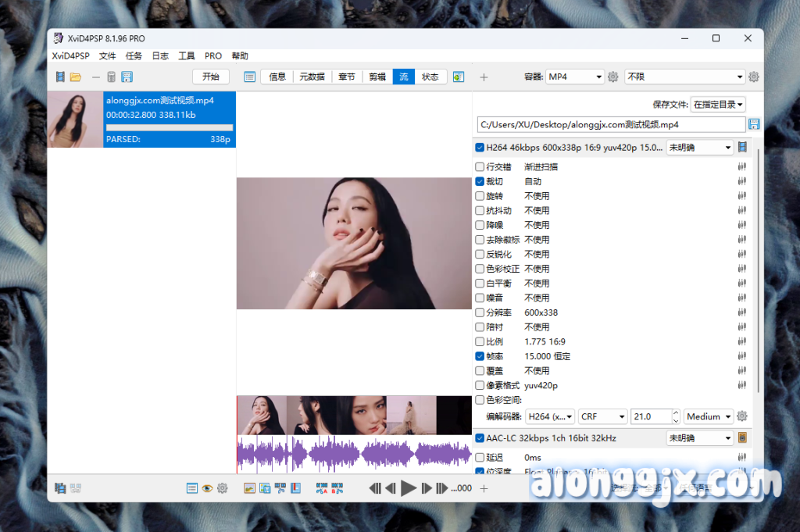Viewport: 800px width, 532px height.
Task: Open encoder settings gear beside Medium preset
Action: (x=742, y=416)
